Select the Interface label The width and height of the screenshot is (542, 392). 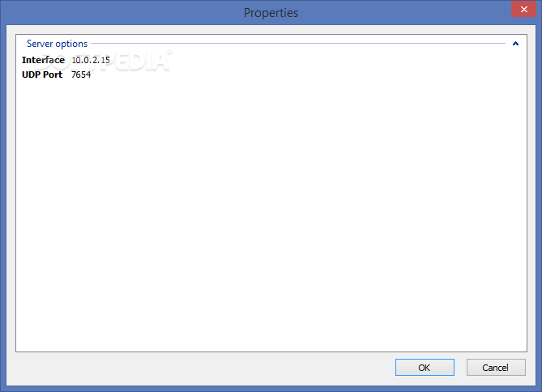(x=43, y=60)
